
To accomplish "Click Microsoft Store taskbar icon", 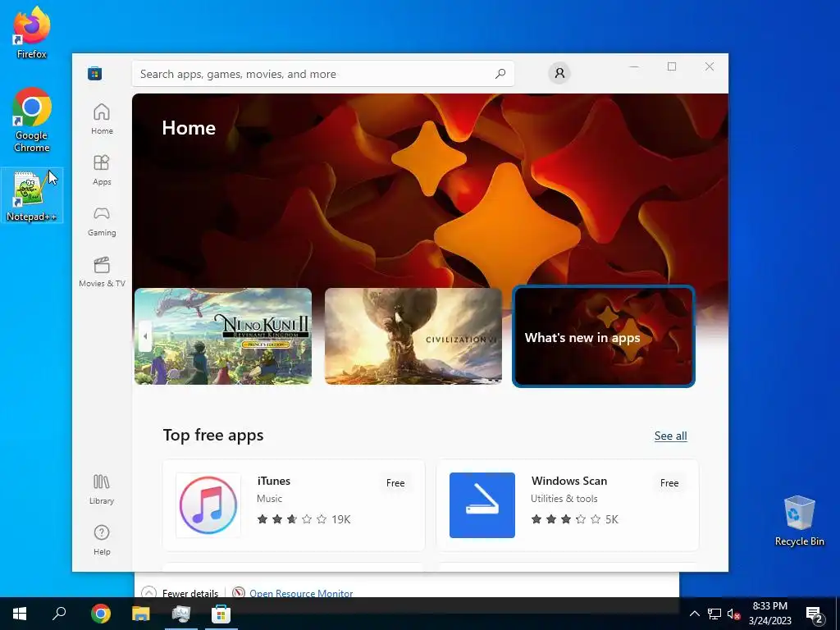I will pyautogui.click(x=221, y=614).
